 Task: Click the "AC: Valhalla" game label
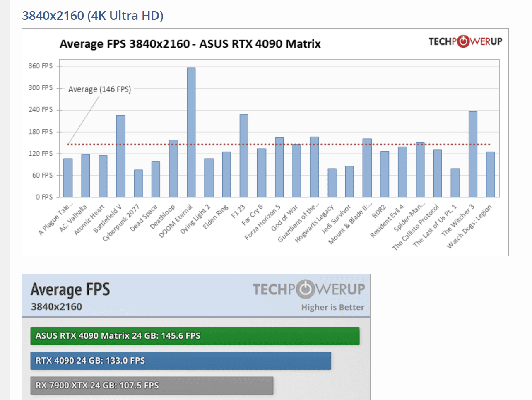click(73, 218)
